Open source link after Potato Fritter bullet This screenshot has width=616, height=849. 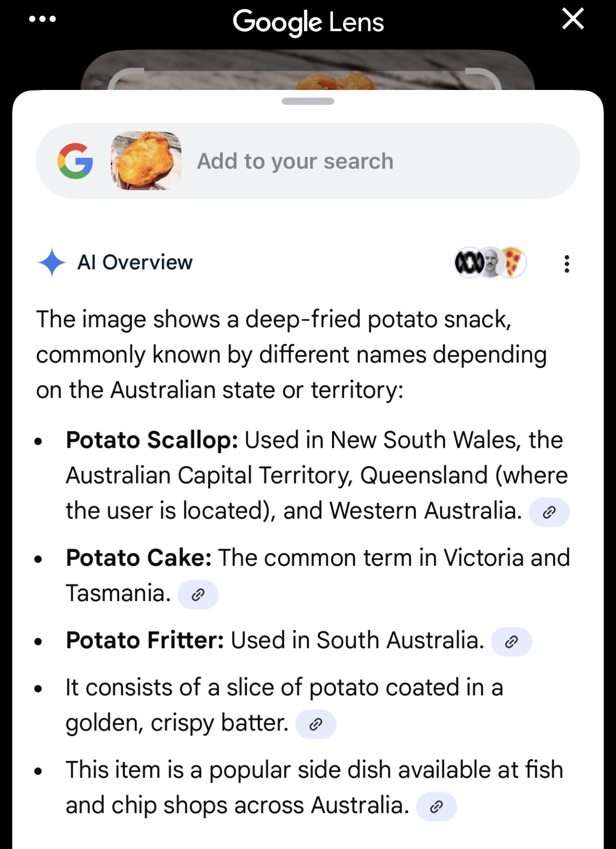click(x=511, y=641)
